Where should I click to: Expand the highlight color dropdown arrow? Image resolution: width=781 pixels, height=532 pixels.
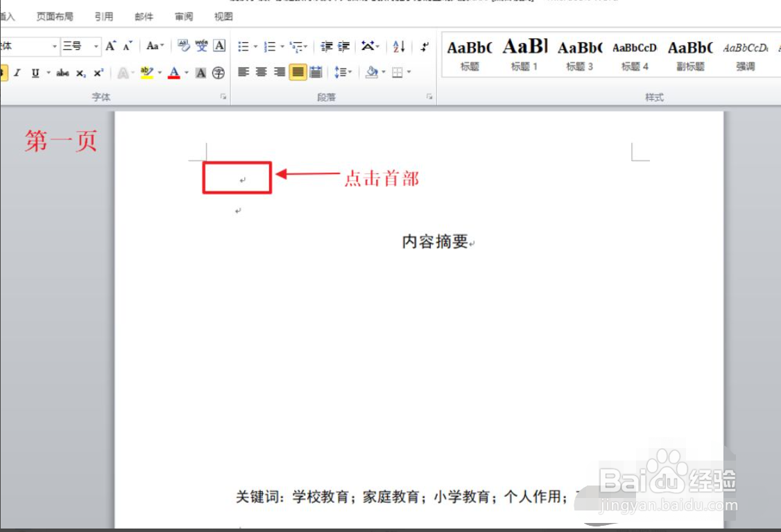[160, 73]
